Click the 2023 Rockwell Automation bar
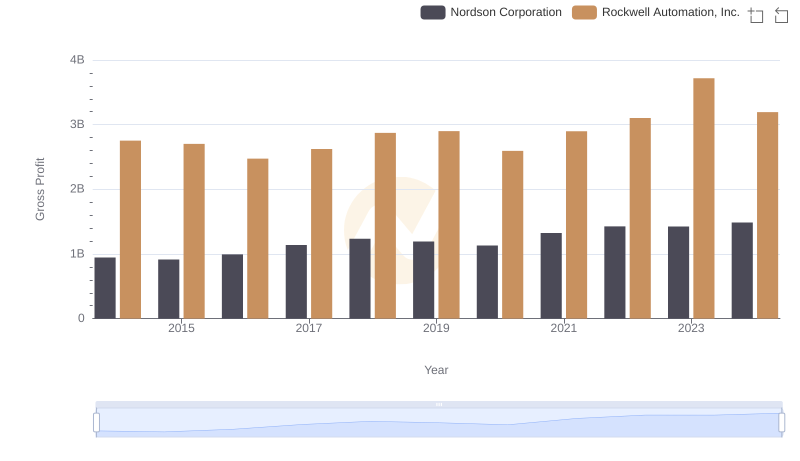Image resolution: width=800 pixels, height=461 pixels. (x=704, y=198)
